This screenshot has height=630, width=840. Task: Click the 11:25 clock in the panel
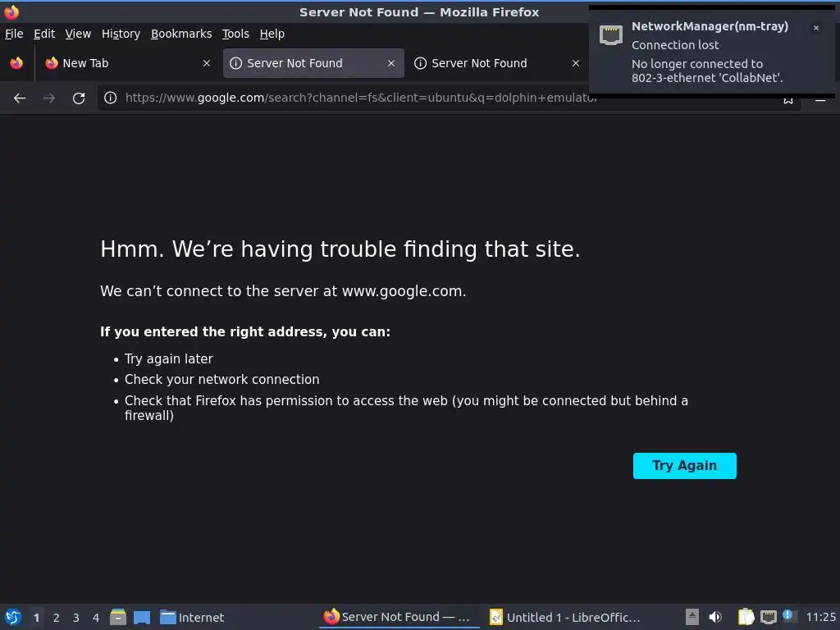click(x=820, y=617)
